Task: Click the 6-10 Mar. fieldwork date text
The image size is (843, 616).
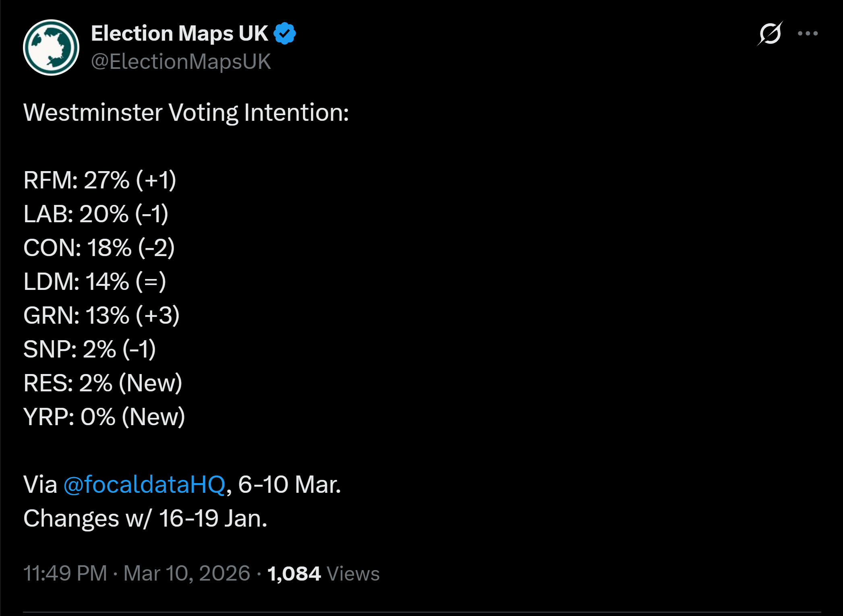Action: [x=290, y=484]
